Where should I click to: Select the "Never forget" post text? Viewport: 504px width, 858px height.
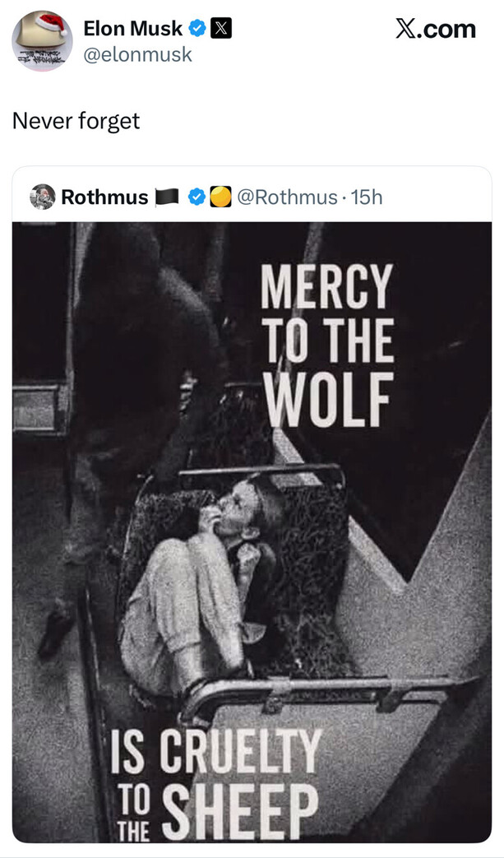tap(76, 121)
